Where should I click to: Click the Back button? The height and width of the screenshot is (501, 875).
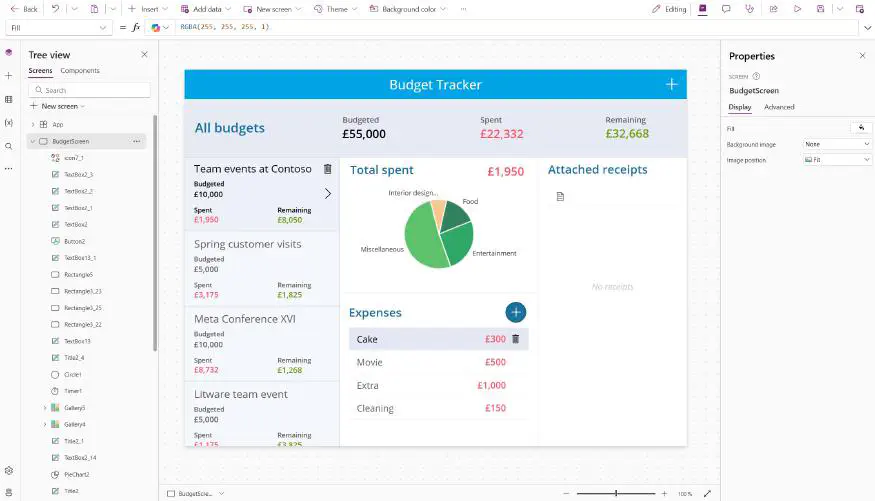click(23, 9)
